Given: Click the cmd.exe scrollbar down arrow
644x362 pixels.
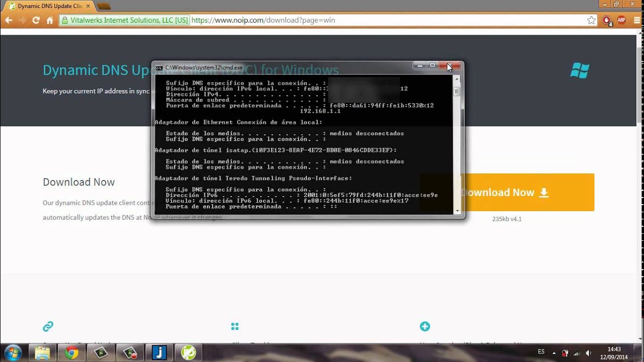Looking at the screenshot, I should pos(457,211).
